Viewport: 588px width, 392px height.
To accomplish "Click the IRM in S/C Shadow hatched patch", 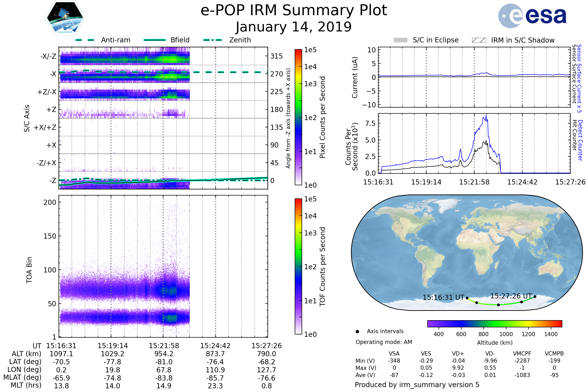I will click(479, 40).
